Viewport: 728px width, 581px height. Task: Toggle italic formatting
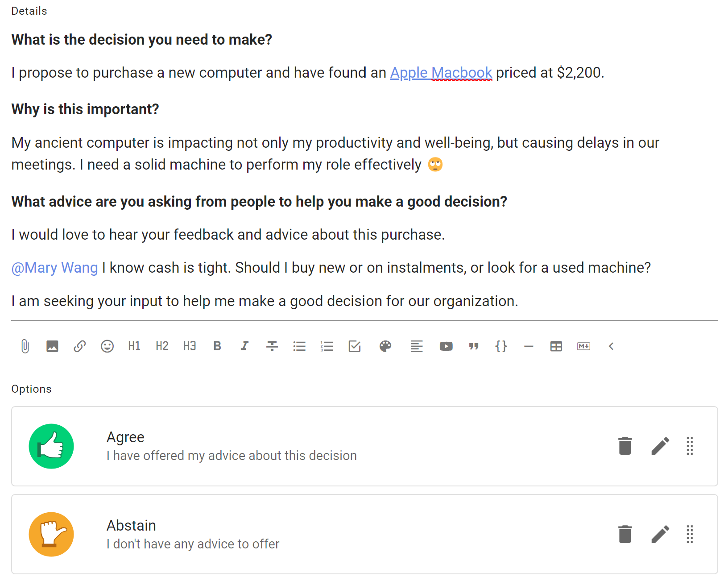[244, 346]
